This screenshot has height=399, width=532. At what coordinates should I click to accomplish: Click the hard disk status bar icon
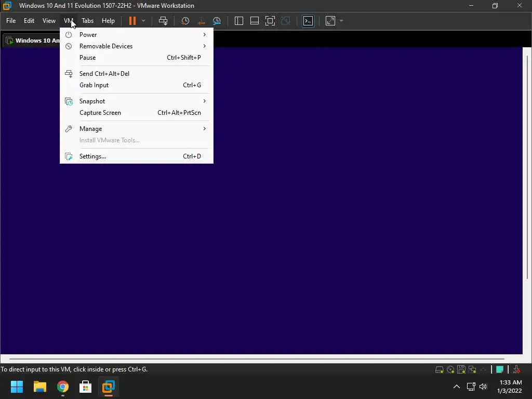pyautogui.click(x=440, y=369)
